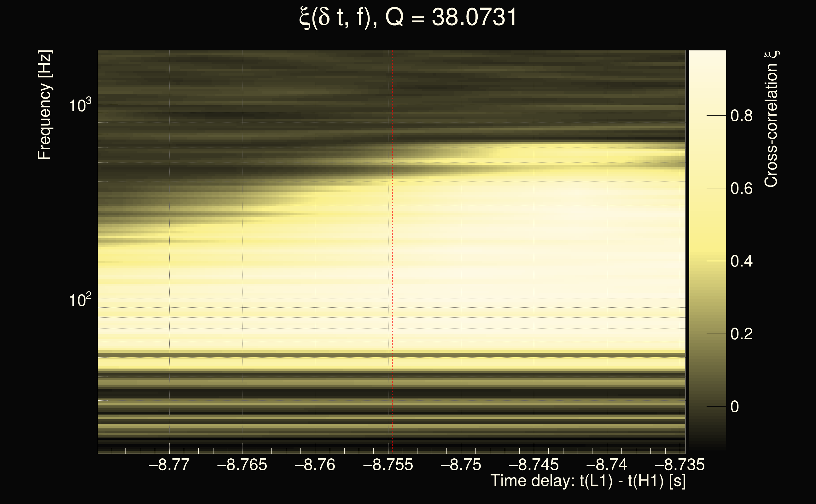Click the 0 tick on the colorbar
Viewport: 816px width, 504px height.
tap(735, 407)
